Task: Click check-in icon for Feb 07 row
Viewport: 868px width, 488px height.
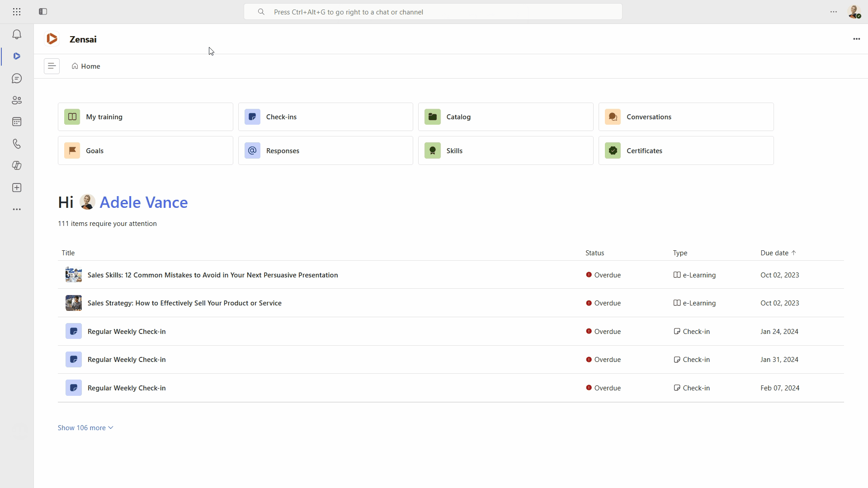Action: pyautogui.click(x=74, y=388)
